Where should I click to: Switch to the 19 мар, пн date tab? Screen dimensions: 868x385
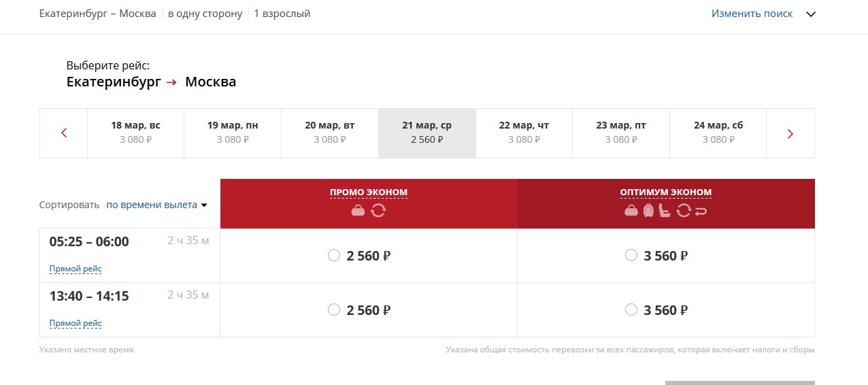(x=233, y=133)
